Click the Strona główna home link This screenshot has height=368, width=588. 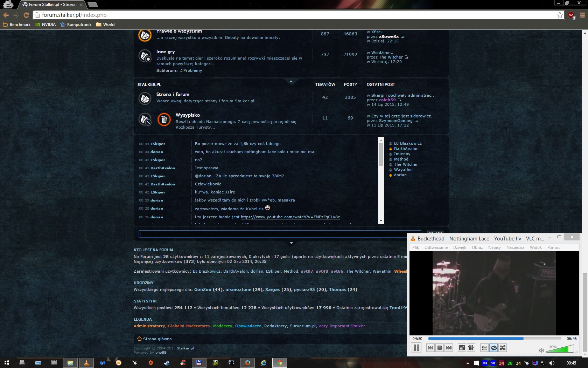157,339
